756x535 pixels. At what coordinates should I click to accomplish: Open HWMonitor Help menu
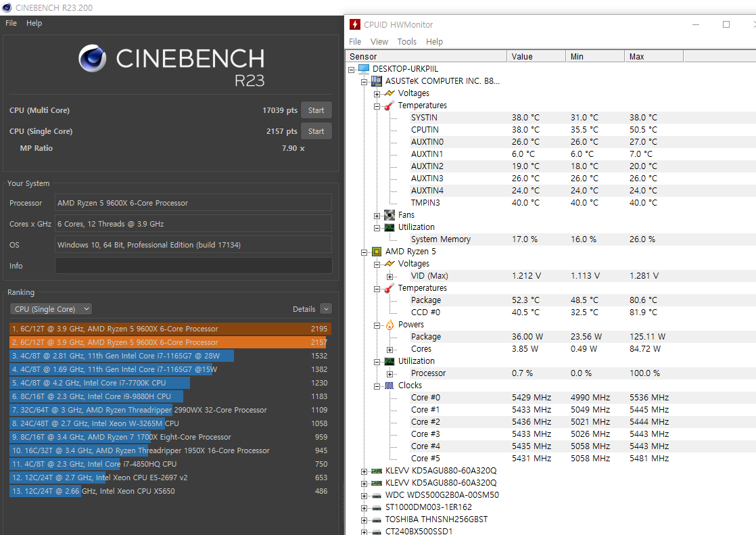pos(434,41)
